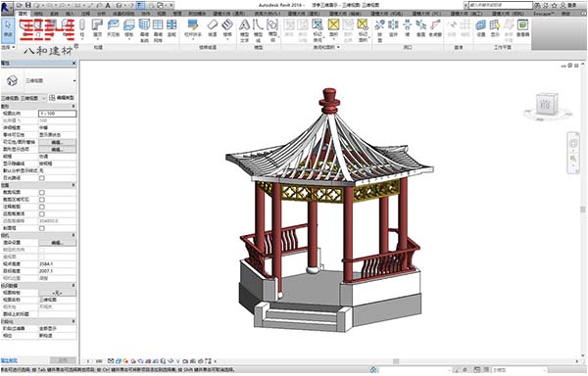Image resolution: width=588 pixels, height=376 pixels.
Task: Click the Edit Type button
Action: (62, 98)
